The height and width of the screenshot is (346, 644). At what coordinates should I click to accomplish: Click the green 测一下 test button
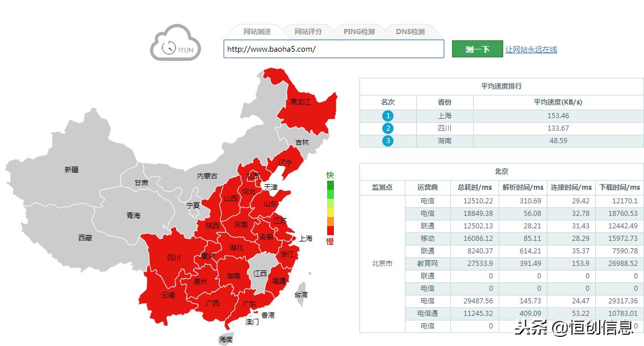tap(476, 49)
